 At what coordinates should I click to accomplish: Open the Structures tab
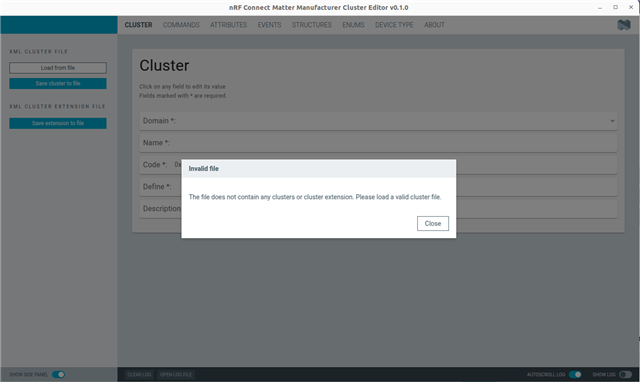click(x=312, y=25)
